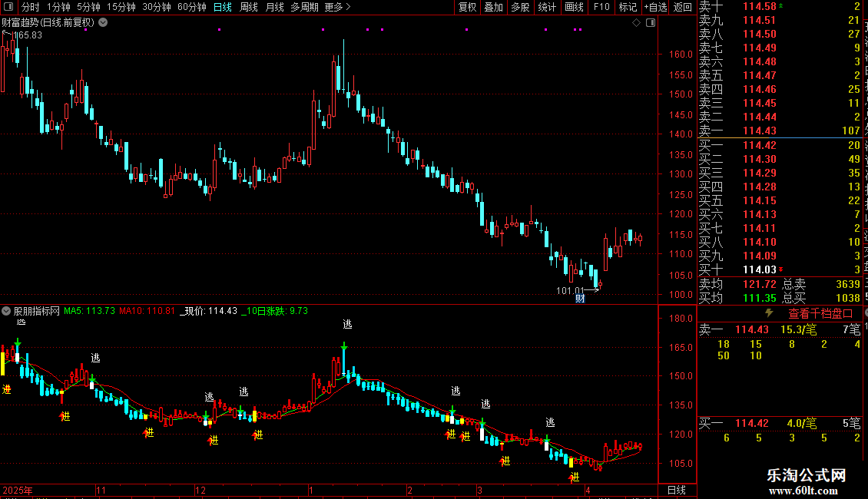Click the 卖均 121.72 value
Image resolution: width=868 pixels, height=499 pixels.
click(x=760, y=284)
